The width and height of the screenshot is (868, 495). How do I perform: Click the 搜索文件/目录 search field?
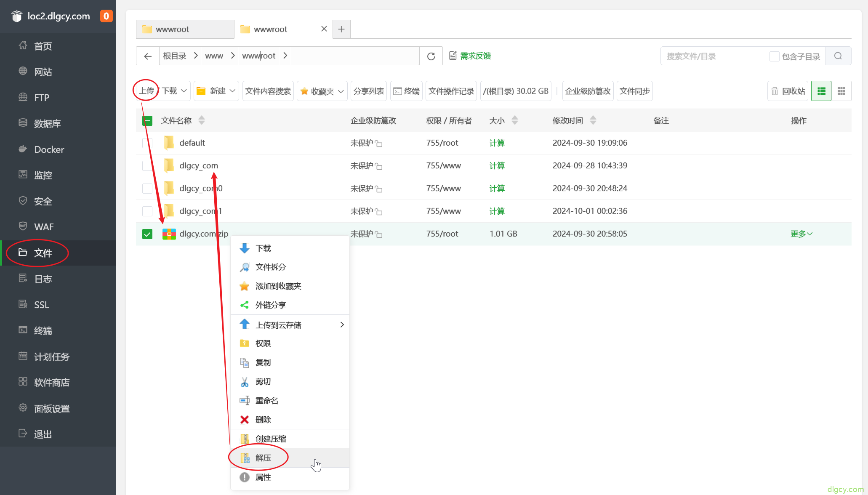714,56
